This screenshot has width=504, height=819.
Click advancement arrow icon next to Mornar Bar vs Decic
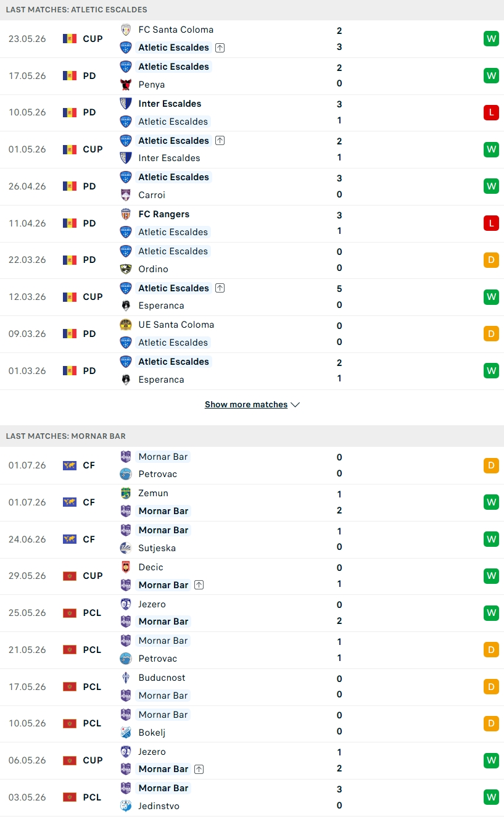199,585
